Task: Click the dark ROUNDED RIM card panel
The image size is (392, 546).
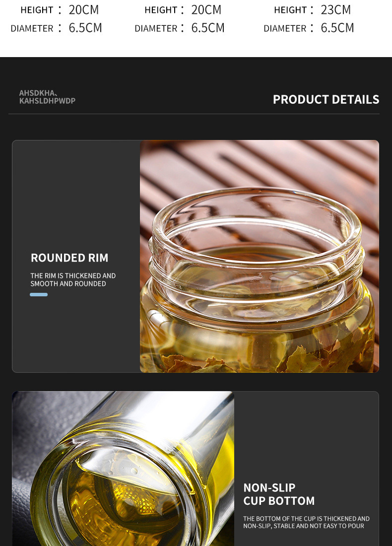Action: (x=76, y=256)
